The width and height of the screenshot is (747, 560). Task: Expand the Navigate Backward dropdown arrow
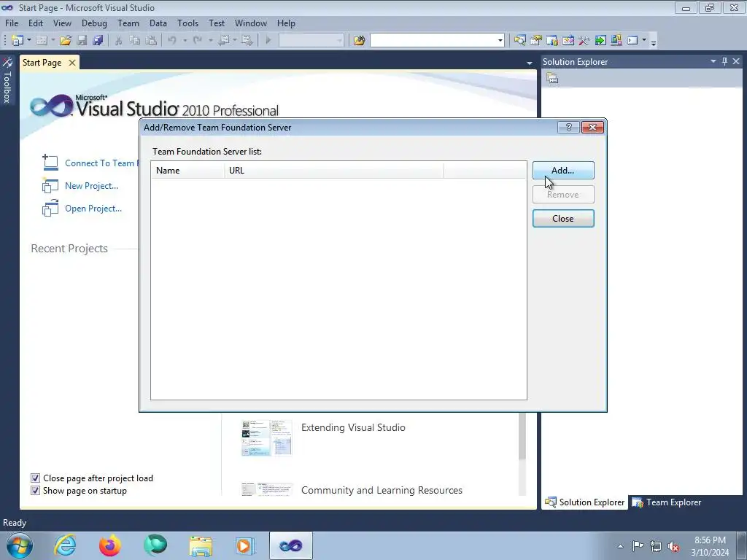(x=235, y=41)
